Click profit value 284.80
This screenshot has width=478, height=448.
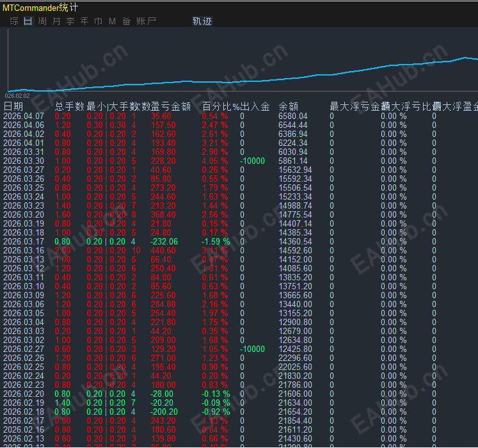click(x=163, y=305)
